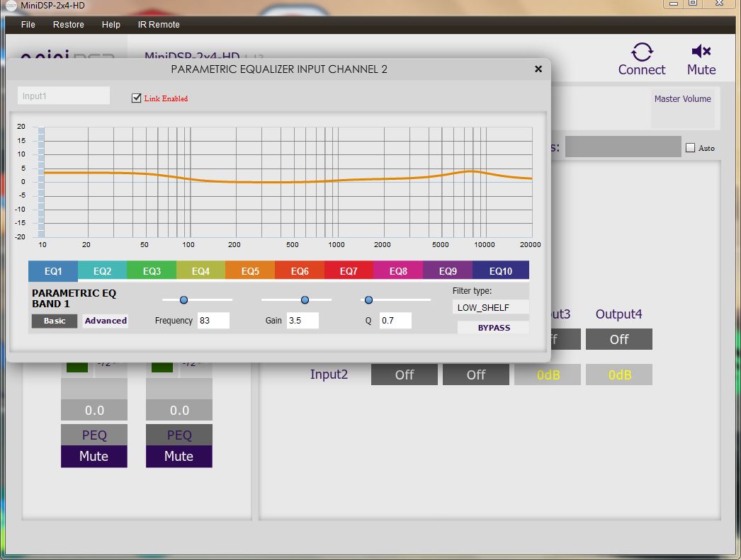Image resolution: width=741 pixels, height=560 pixels.
Task: Select the EQ7 band tab
Action: point(349,271)
